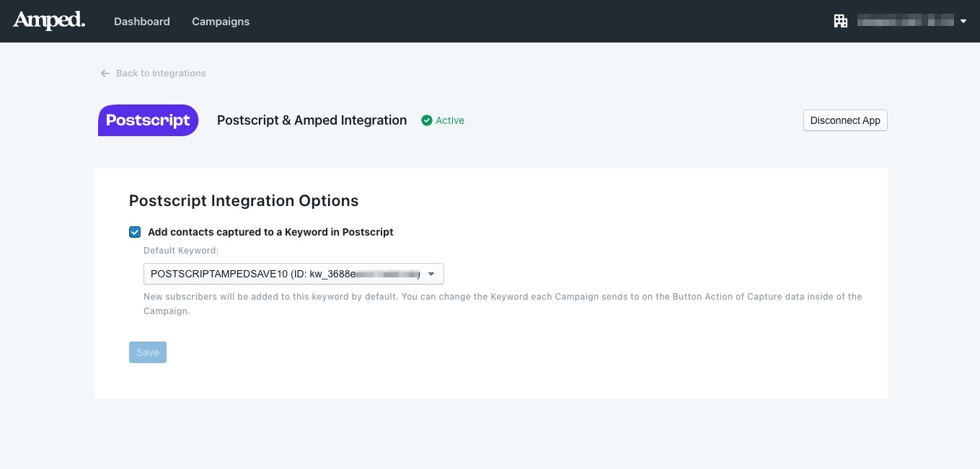
Task: Uncheck Add contacts captured to a Keyword
Action: pos(135,232)
